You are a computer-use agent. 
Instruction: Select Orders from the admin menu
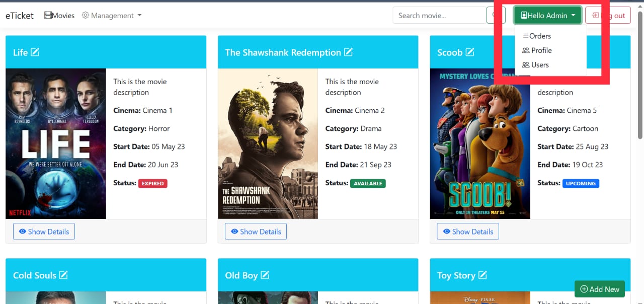[536, 36]
